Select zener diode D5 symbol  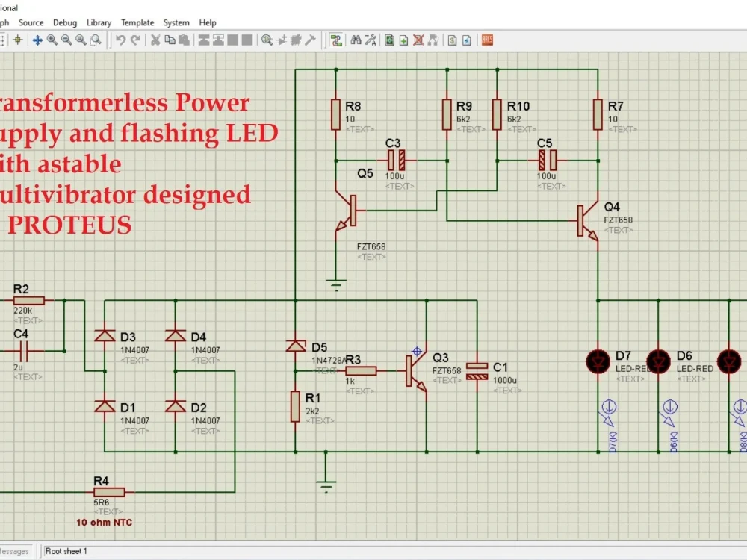coord(295,346)
